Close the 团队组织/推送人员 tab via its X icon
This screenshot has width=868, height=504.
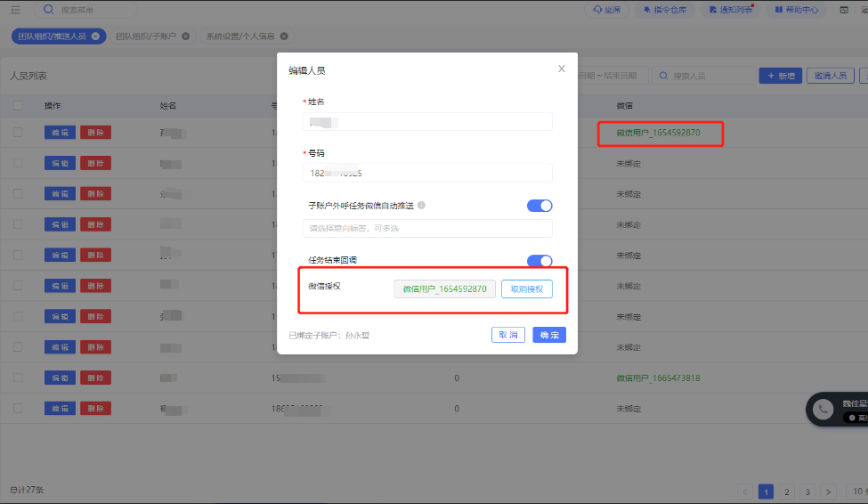97,37
